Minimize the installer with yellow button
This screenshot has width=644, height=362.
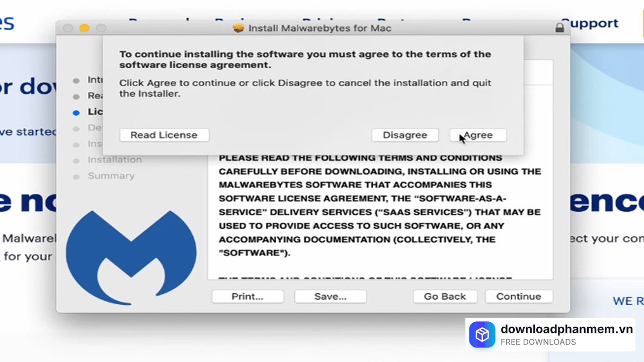tap(84, 28)
